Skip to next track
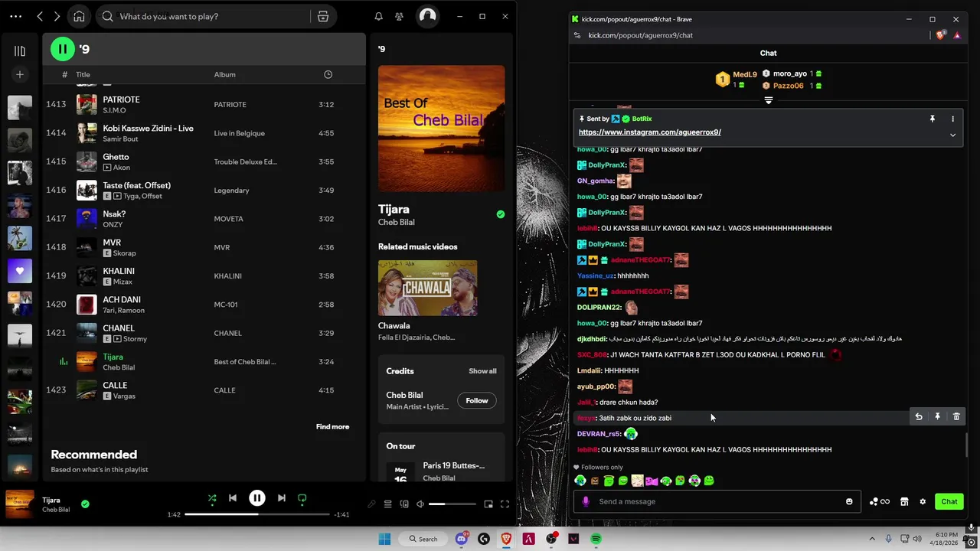Viewport: 980px width, 551px height. tap(282, 498)
